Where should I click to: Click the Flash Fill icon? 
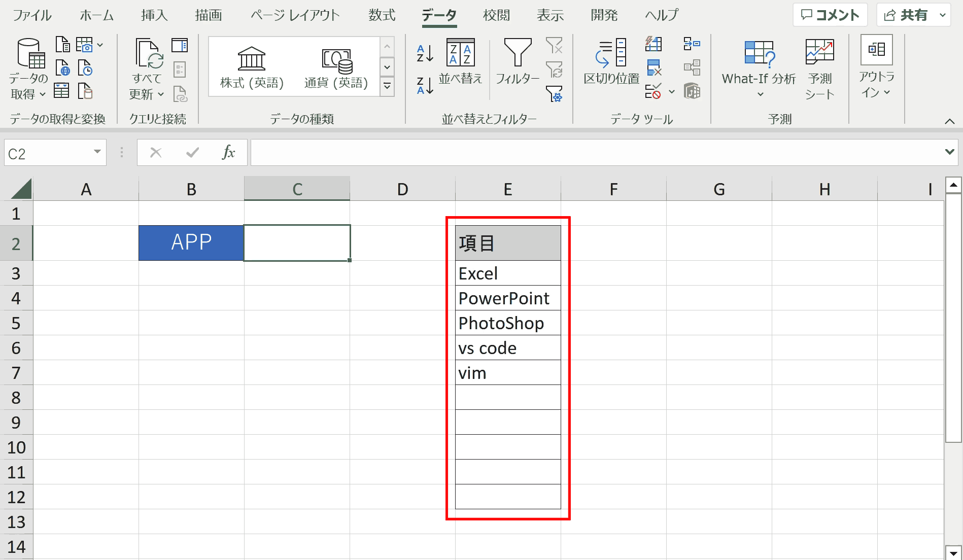pos(654,44)
